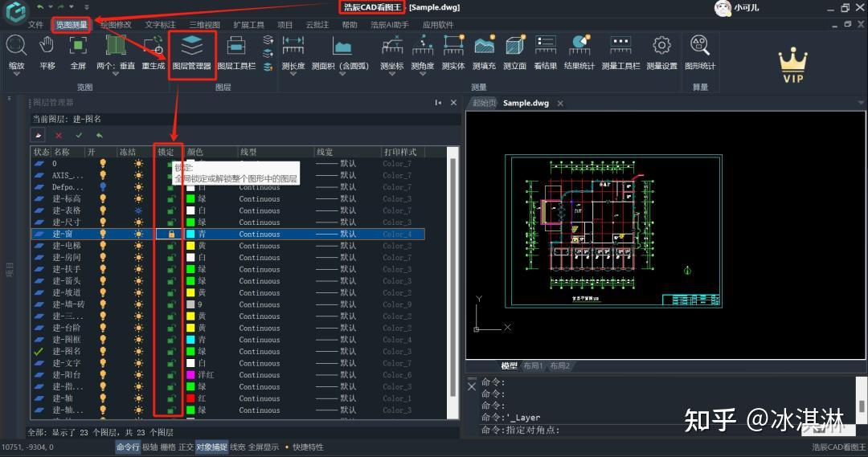Select the 测角度 angle measurement tool
Viewport: 868px width, 457px height.
pyautogui.click(x=423, y=45)
